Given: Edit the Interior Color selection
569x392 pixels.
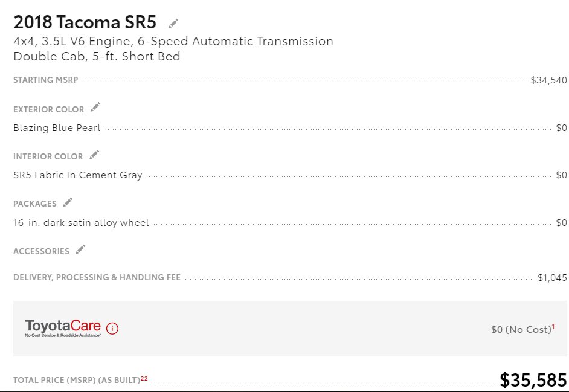Looking at the screenshot, I should point(94,155).
